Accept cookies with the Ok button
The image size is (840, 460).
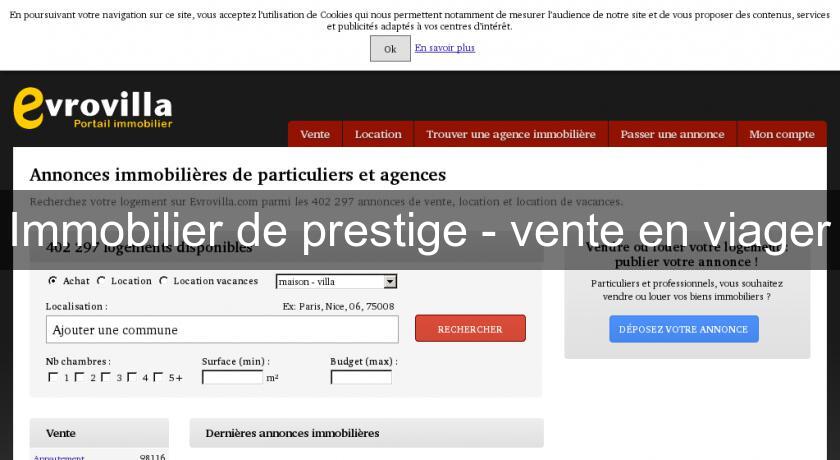[x=390, y=49]
